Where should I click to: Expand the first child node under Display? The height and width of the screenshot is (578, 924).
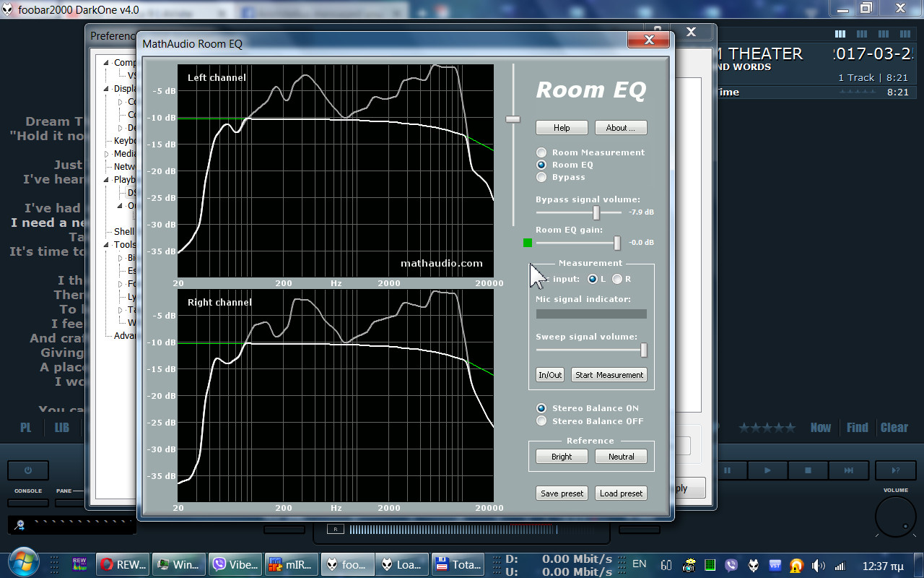pyautogui.click(x=121, y=102)
